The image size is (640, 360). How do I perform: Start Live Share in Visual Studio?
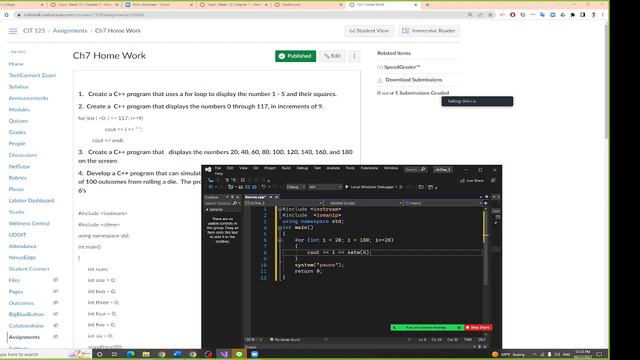pos(472,180)
